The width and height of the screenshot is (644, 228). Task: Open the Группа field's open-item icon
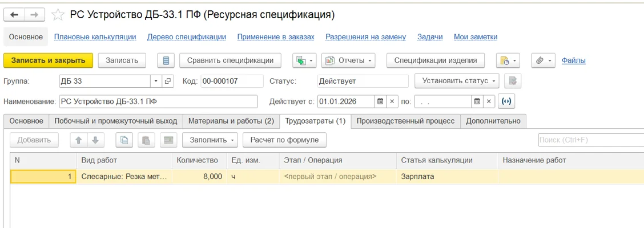pos(168,81)
